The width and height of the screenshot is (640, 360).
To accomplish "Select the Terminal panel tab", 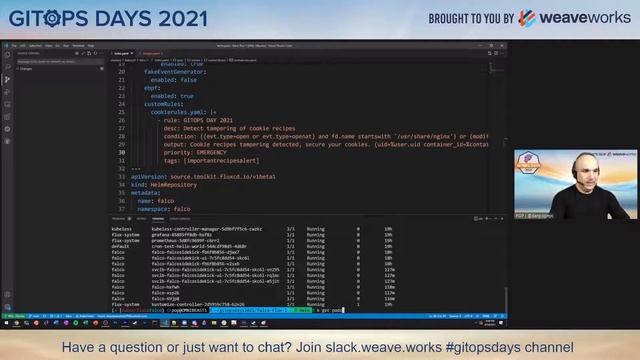I will (x=158, y=219).
